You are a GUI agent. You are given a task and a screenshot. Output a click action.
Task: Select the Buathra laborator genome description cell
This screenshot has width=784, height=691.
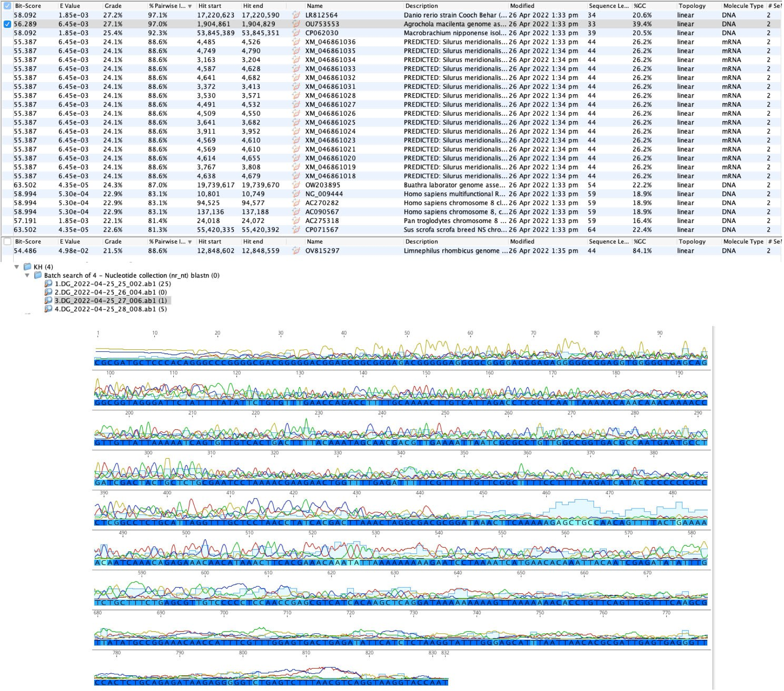click(455, 185)
